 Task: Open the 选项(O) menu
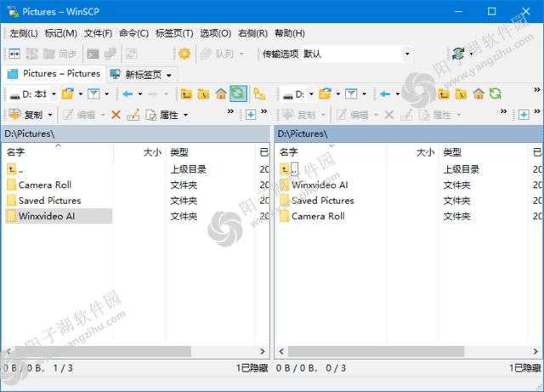[x=215, y=33]
